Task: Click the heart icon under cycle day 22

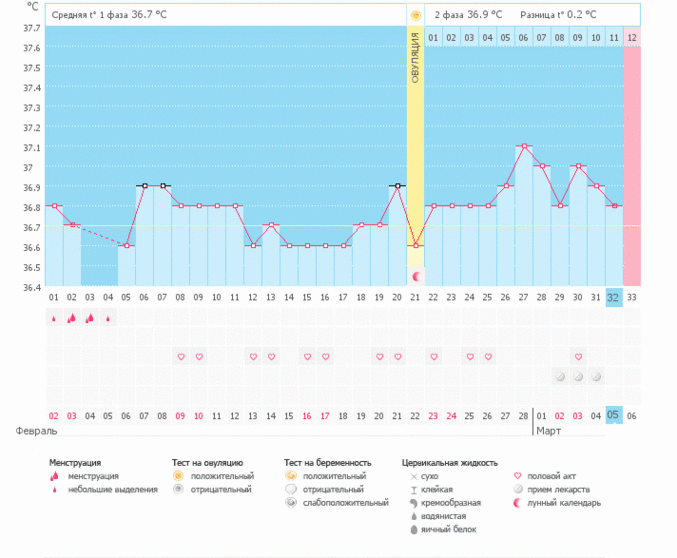Action: (x=434, y=357)
